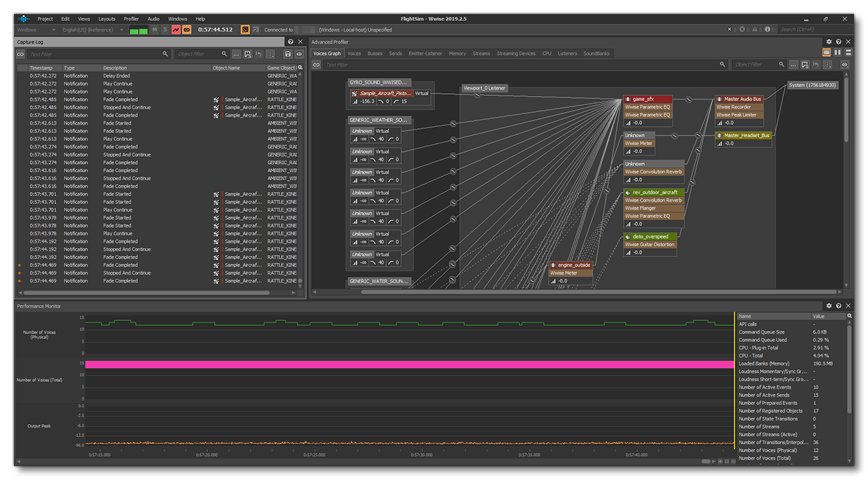Click the Master Audio Bus node
868x480 pixels.
(742, 100)
